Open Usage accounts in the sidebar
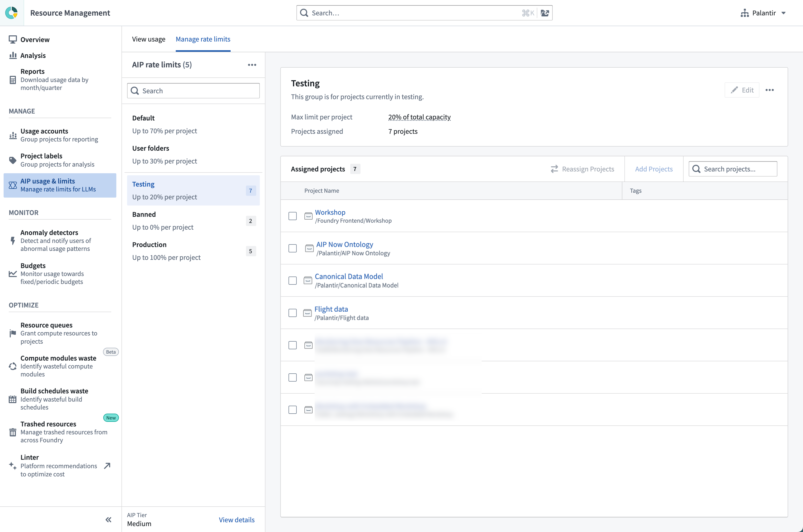Viewport: 803px width, 532px height. pos(59,135)
